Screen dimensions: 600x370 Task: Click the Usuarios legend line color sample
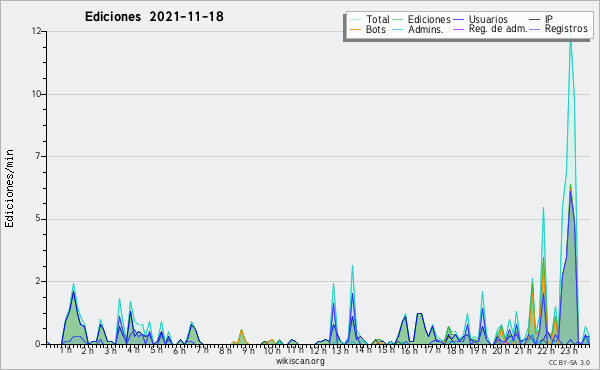pyautogui.click(x=458, y=20)
